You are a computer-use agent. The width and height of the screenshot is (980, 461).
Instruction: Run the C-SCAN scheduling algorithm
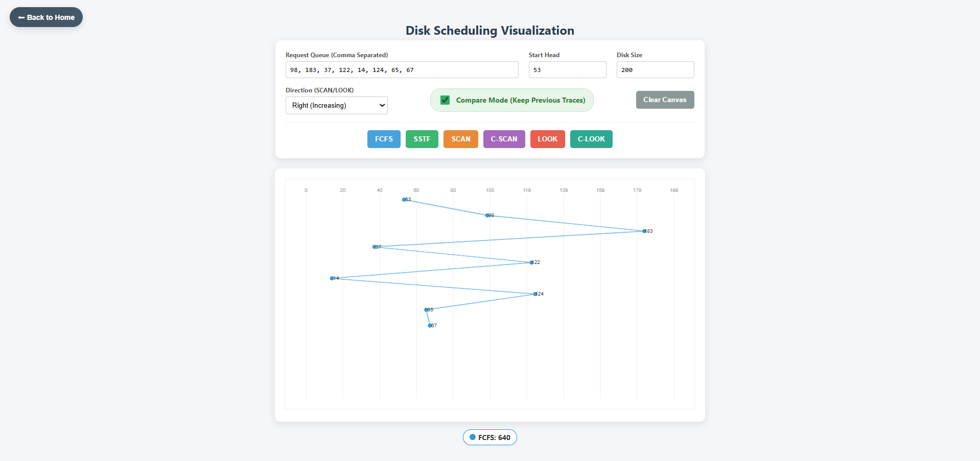point(503,139)
